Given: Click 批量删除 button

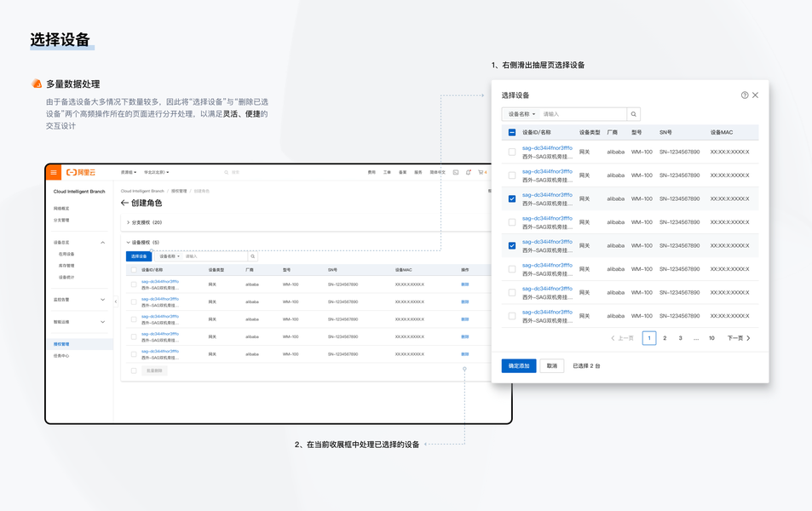Looking at the screenshot, I should (154, 370).
